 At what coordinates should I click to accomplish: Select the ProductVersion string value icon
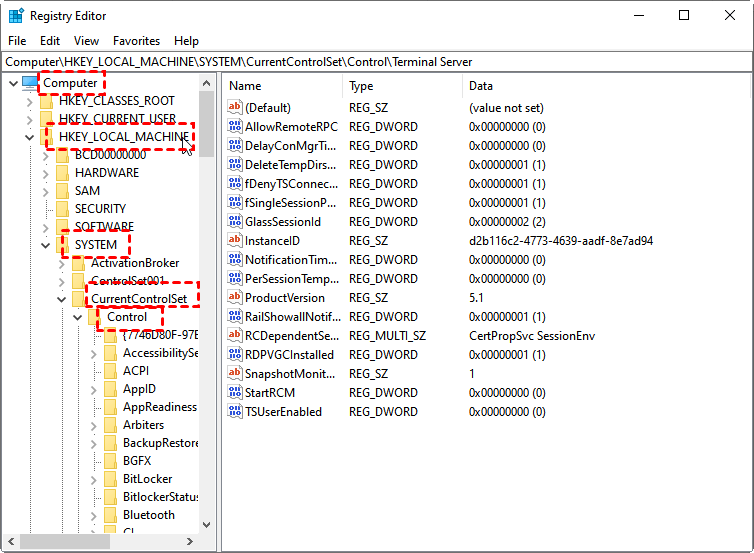235,298
